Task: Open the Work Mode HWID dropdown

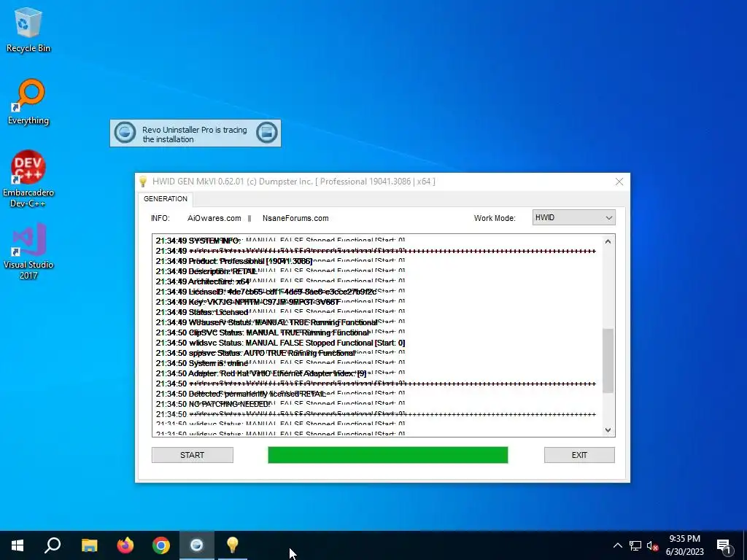Action: (573, 217)
